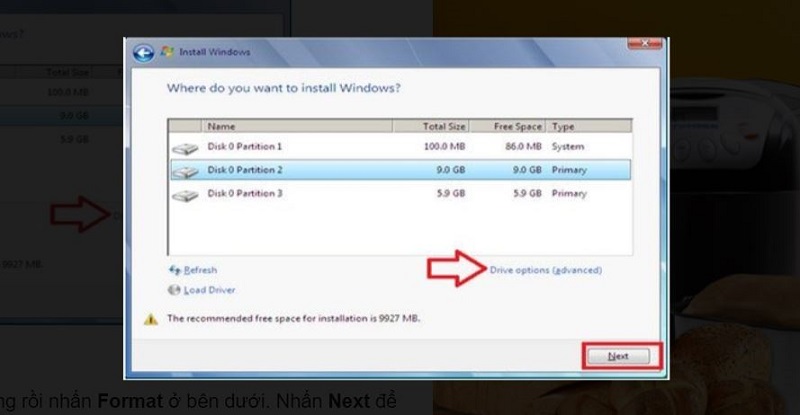Click the Next button
Viewport: 800px width, 415px height.
point(618,356)
